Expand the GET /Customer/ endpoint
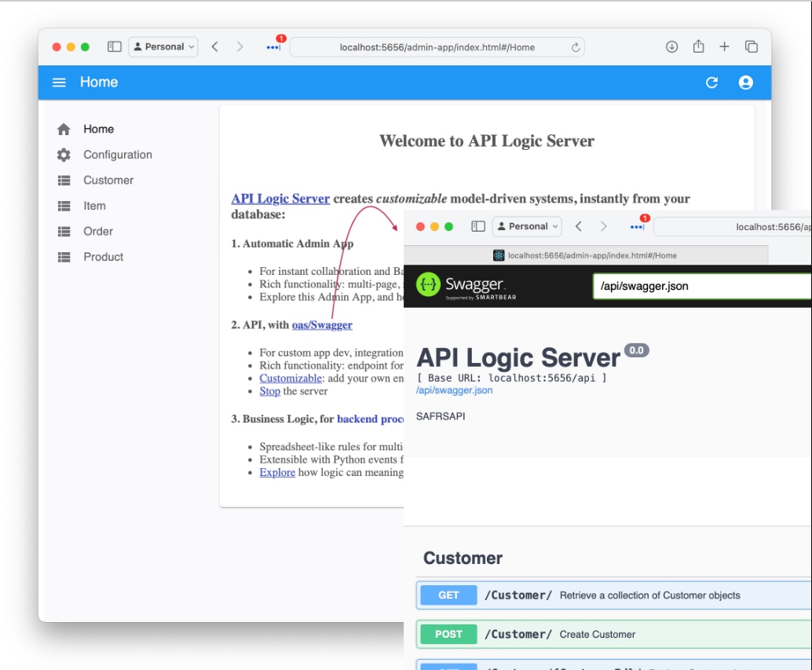812x670 pixels. pyautogui.click(x=613, y=595)
